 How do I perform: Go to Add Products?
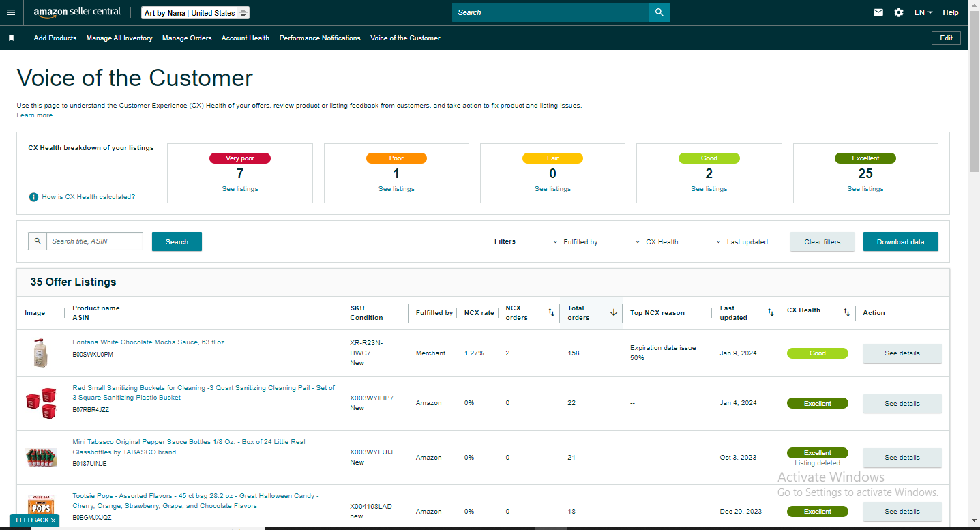(x=55, y=38)
